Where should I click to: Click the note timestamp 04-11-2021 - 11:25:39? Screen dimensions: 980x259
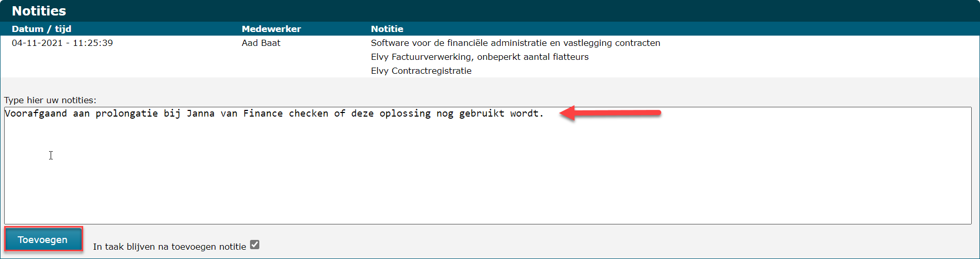coord(62,43)
